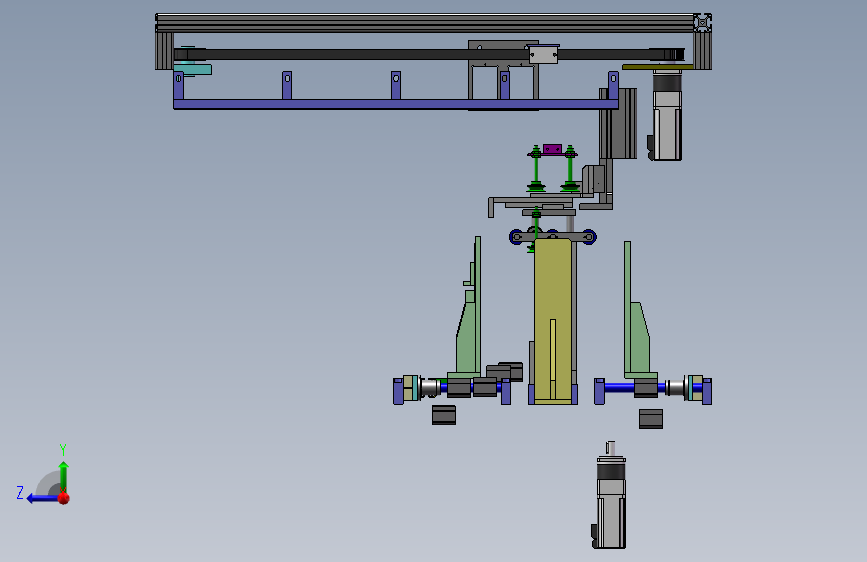The width and height of the screenshot is (867, 562).
Task: Select the blue roller wheel on the left of the trolley
Action: click(x=516, y=237)
